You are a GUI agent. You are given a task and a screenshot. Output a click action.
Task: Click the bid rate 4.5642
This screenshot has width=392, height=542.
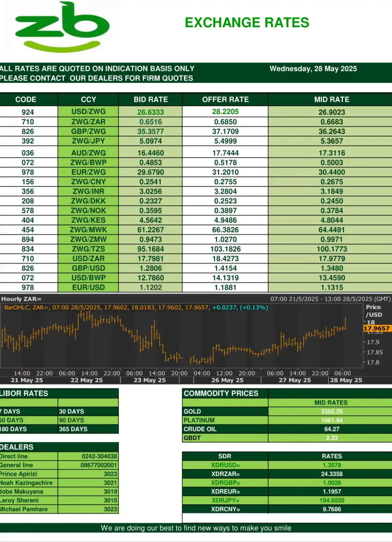[150, 220]
